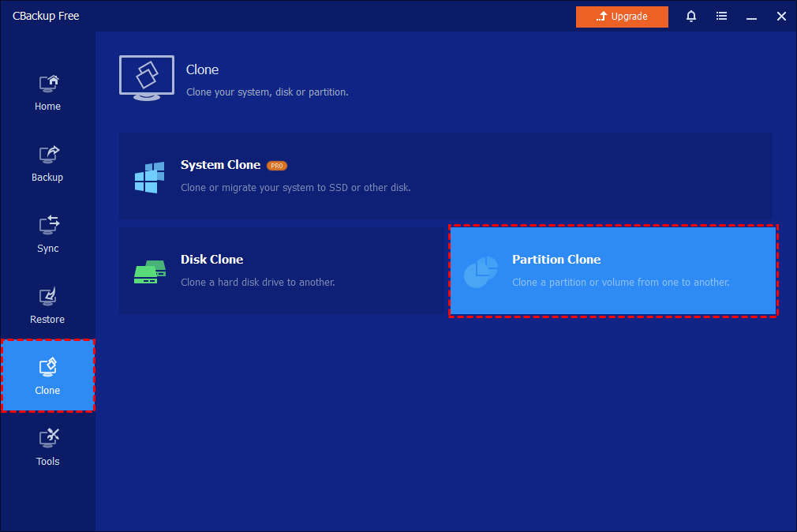Select the Clone tab in sidebar
Image resolution: width=797 pixels, height=532 pixels.
coord(47,376)
